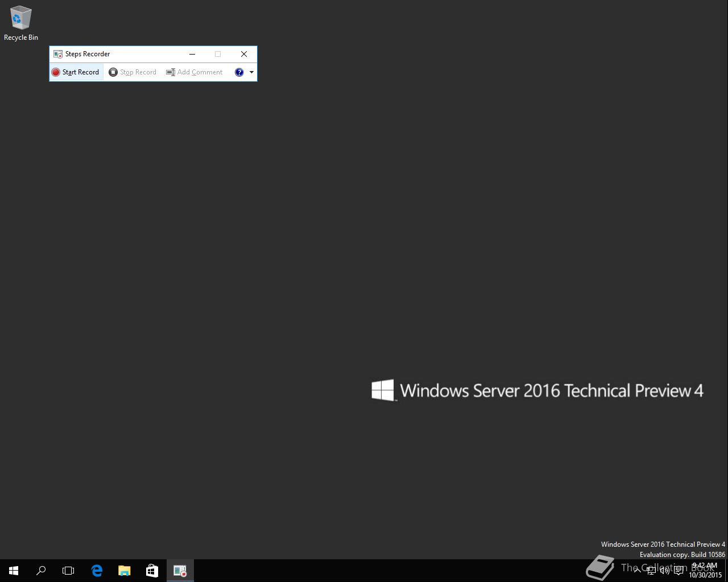Click the grayed-out Stop Record button

[133, 72]
